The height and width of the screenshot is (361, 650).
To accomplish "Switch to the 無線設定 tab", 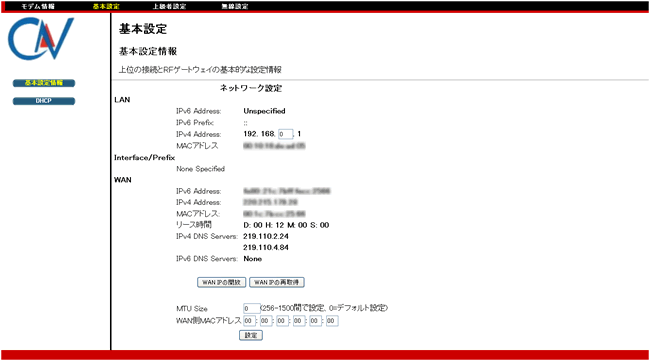I will (x=235, y=6).
